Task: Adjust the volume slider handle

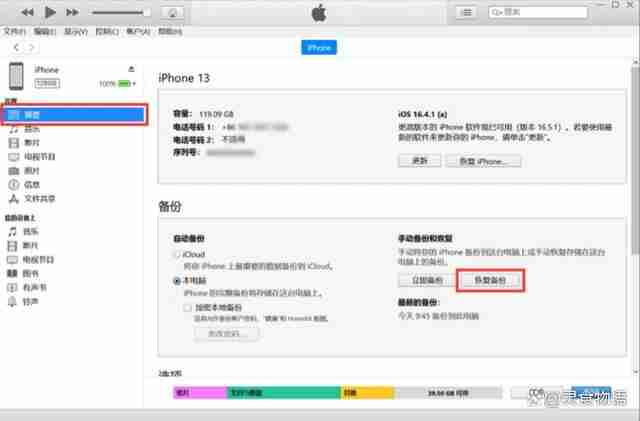Action: click(x=147, y=13)
